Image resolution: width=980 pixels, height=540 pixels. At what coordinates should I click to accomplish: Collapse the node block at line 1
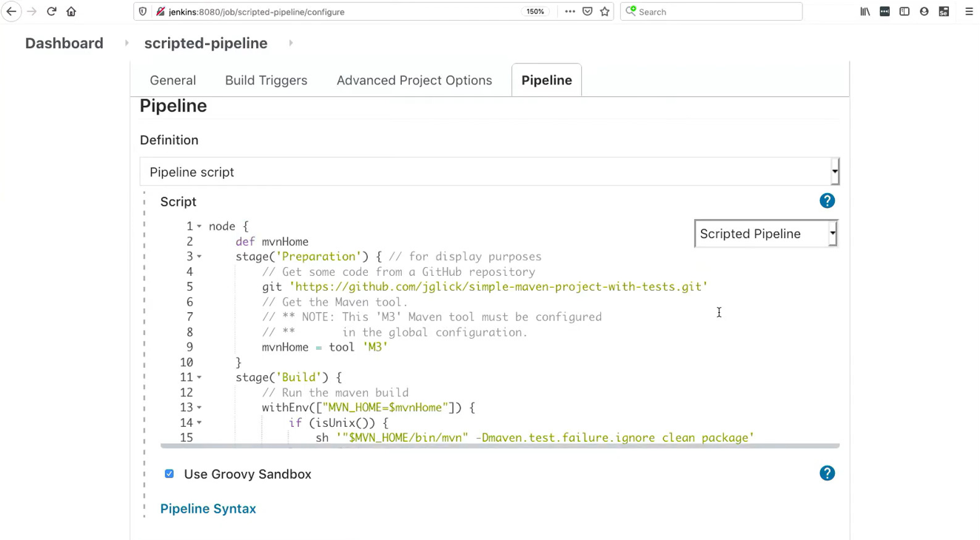(x=199, y=227)
